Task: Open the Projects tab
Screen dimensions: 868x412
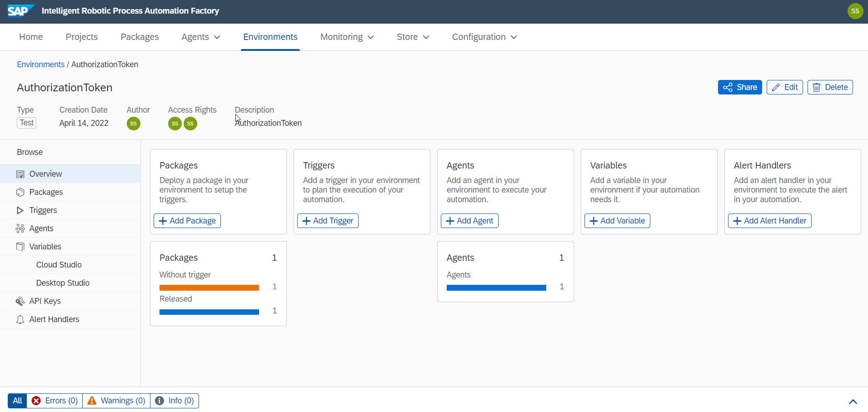Action: tap(82, 37)
